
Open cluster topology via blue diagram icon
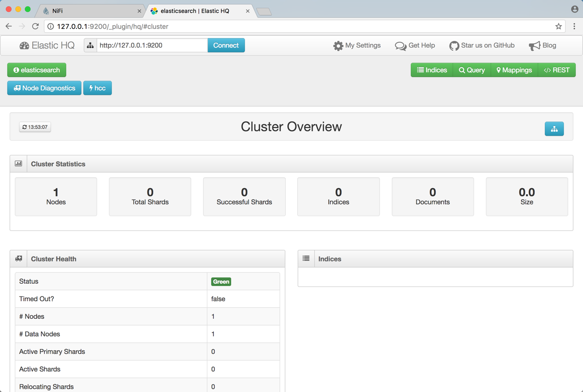pyautogui.click(x=554, y=128)
